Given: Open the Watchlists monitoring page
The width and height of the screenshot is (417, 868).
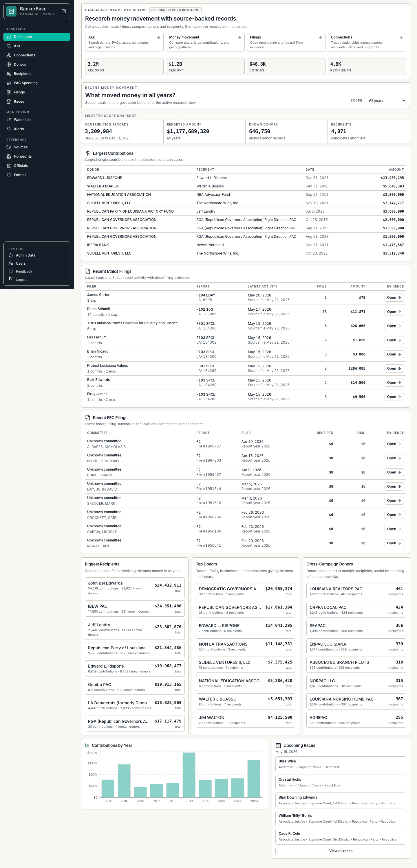Looking at the screenshot, I should (37, 120).
